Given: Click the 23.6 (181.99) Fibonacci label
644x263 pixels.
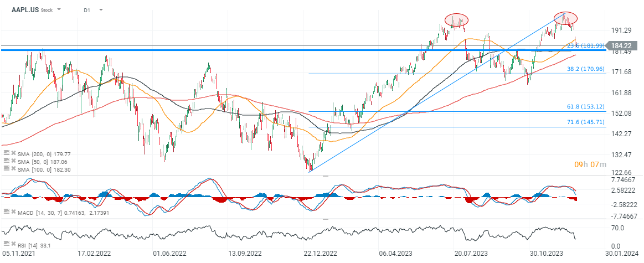Looking at the screenshot, I should click(x=586, y=45).
